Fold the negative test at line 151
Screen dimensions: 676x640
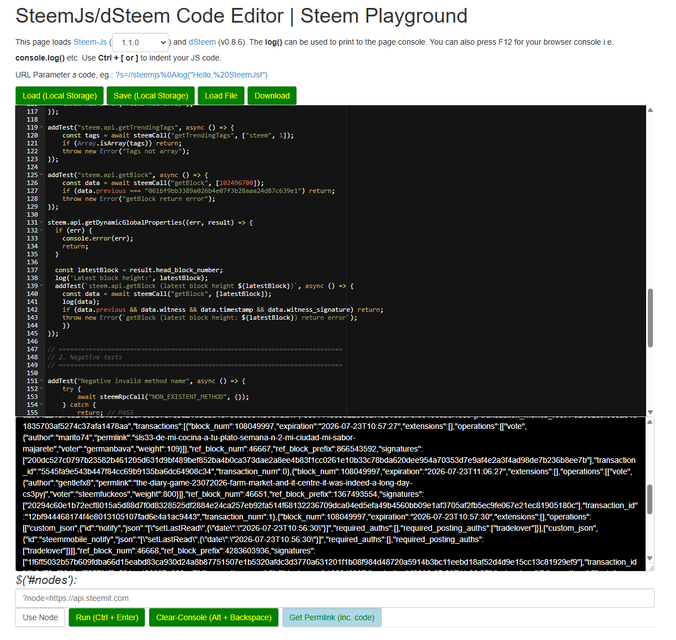tap(41, 381)
